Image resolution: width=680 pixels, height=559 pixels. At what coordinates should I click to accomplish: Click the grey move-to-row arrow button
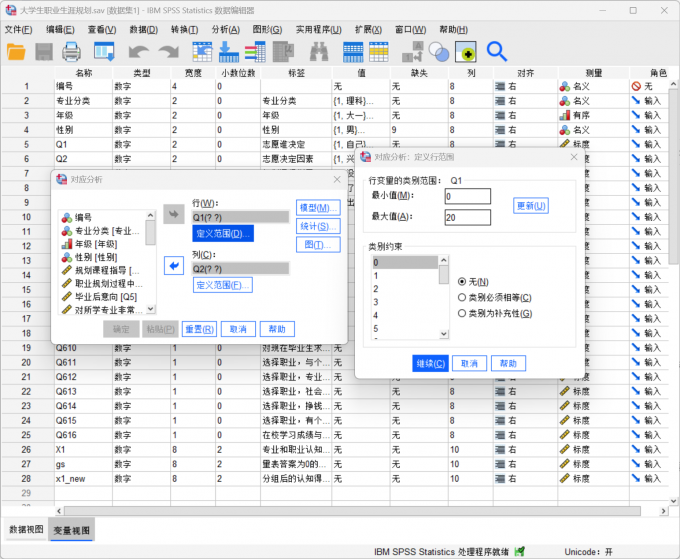point(173,214)
